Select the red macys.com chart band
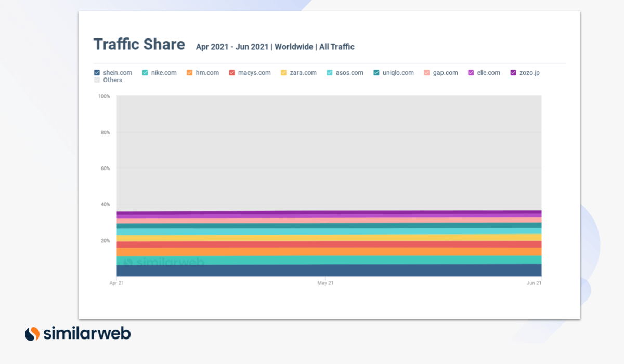This screenshot has height=364, width=624. (329, 244)
